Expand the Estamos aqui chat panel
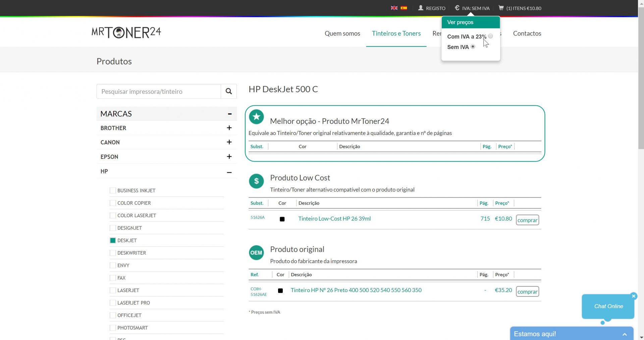This screenshot has height=340, width=644. click(x=625, y=334)
